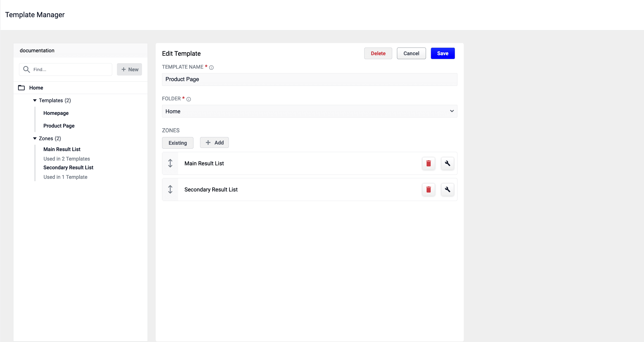Cancel editing the template
The width and height of the screenshot is (644, 342).
tap(411, 53)
